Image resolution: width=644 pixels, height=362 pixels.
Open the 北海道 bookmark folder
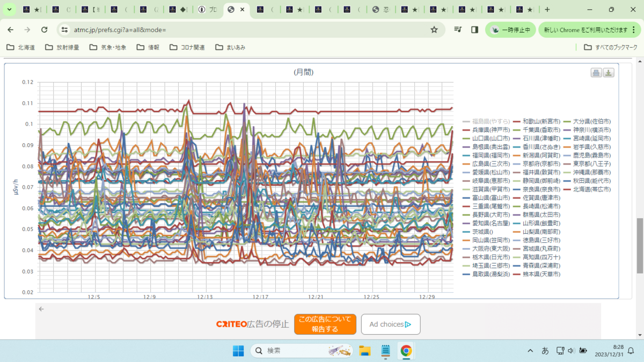21,47
